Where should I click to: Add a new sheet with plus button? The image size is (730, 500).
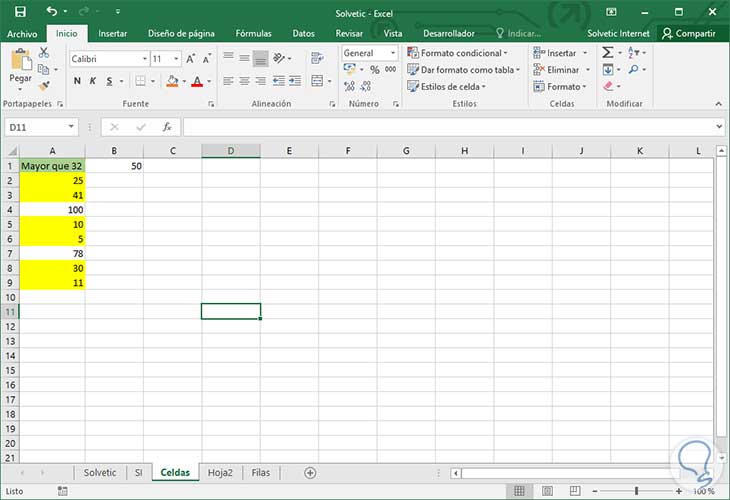point(310,473)
